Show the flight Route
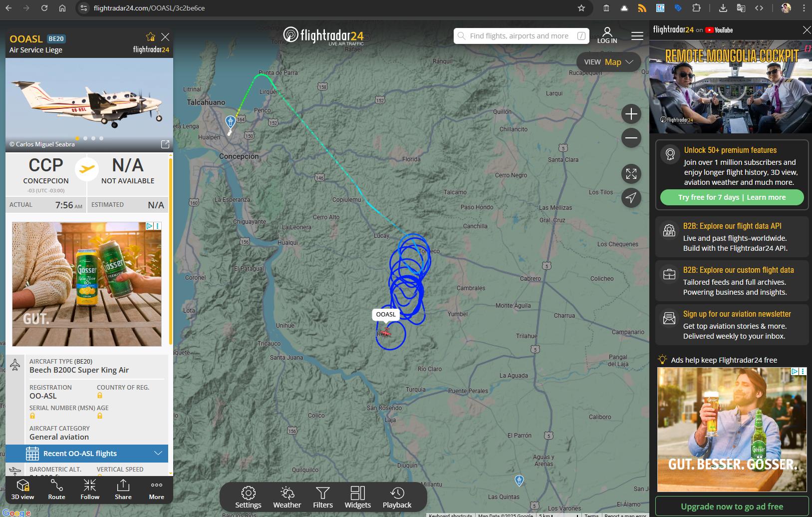Image resolution: width=812 pixels, height=517 pixels. pyautogui.click(x=56, y=490)
